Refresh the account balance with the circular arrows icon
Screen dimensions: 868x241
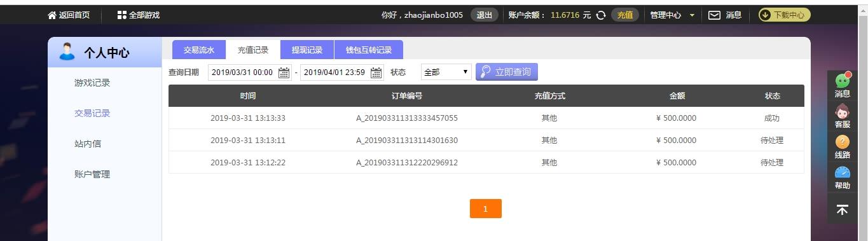click(600, 15)
